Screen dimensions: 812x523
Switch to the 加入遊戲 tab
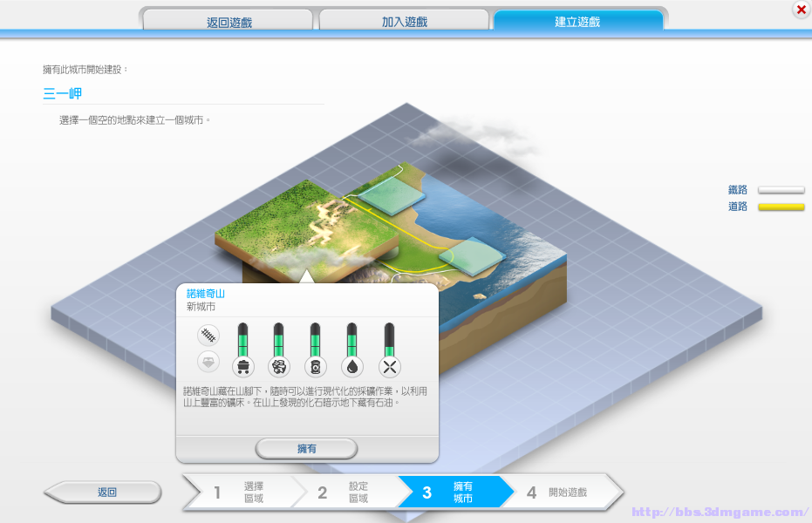click(405, 21)
